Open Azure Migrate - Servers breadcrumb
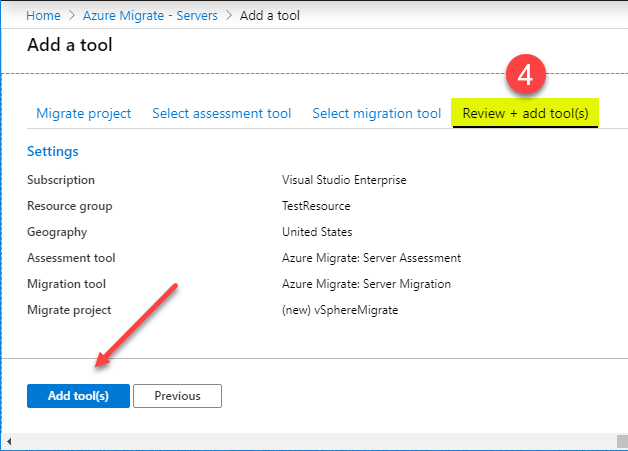628x451 pixels. pos(150,15)
